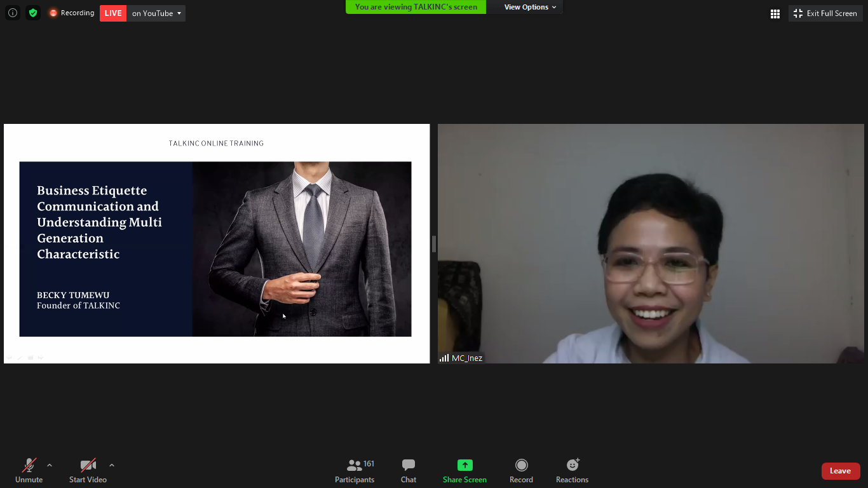Screen dimensions: 868x488
Task: Start recording with the Record icon
Action: [521, 465]
